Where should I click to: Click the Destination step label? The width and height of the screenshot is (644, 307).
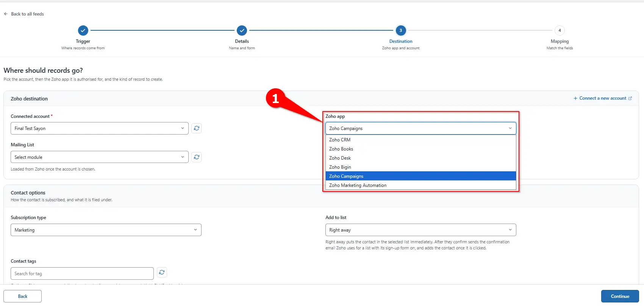coord(401,41)
